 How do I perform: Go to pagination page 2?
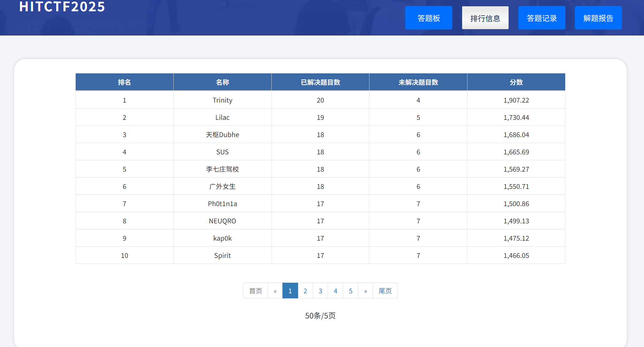point(305,291)
